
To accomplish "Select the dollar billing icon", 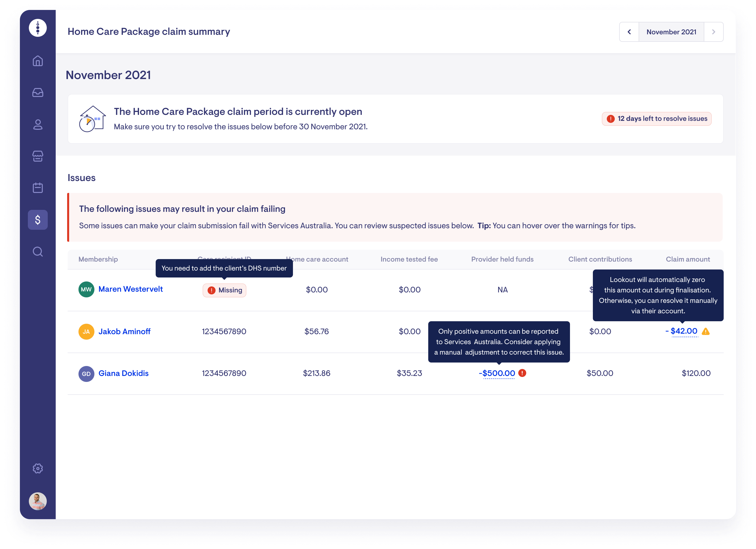I will coord(38,220).
